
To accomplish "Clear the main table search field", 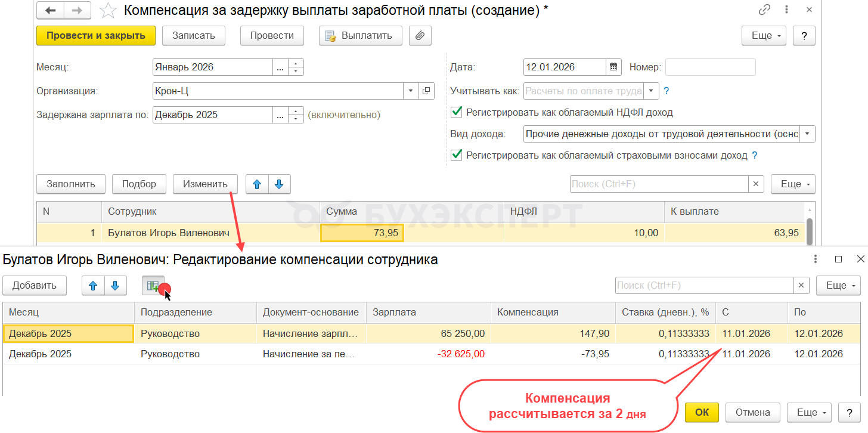I will click(757, 184).
